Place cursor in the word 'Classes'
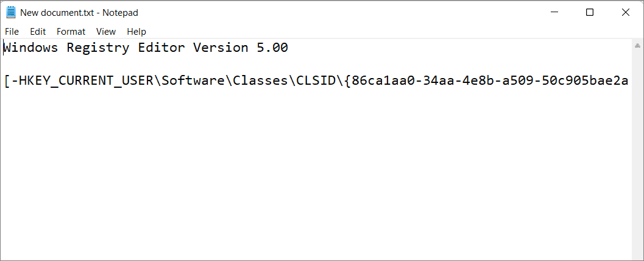This screenshot has width=644, height=261. click(261, 81)
